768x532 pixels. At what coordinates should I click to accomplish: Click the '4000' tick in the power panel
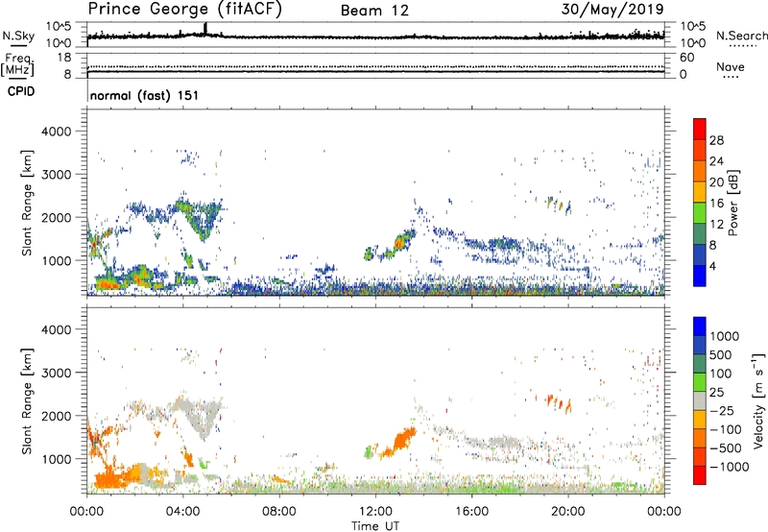point(56,132)
